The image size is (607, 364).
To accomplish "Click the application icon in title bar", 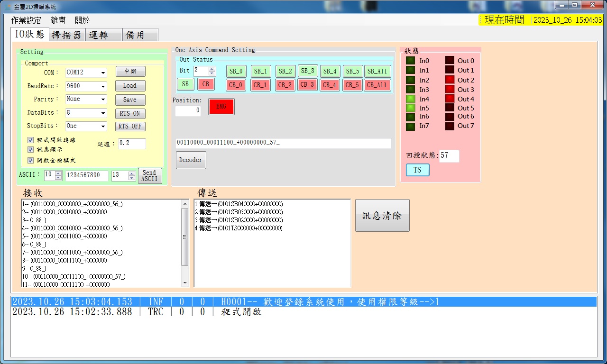I will (8, 7).
